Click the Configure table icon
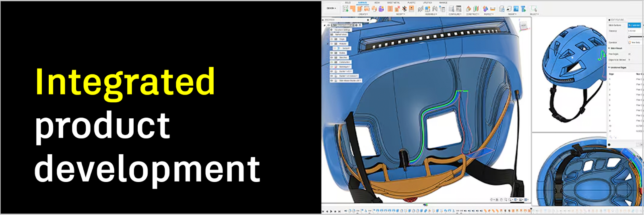This screenshot has height=215, width=644. pyautogui.click(x=459, y=9)
